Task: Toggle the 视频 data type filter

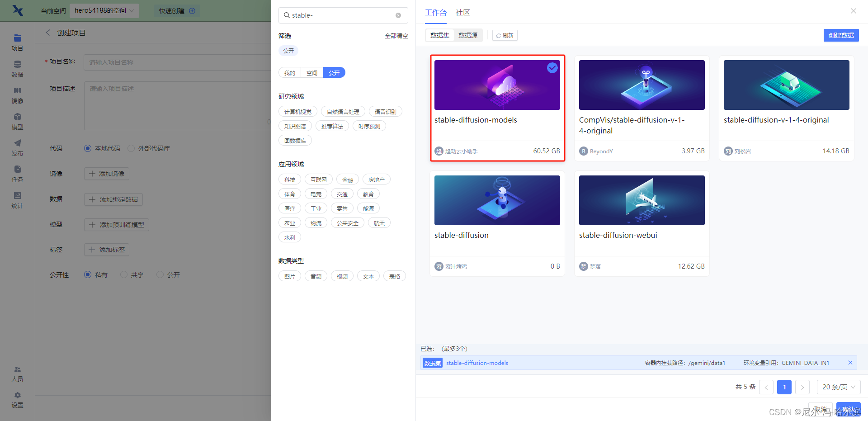Action: [x=342, y=276]
